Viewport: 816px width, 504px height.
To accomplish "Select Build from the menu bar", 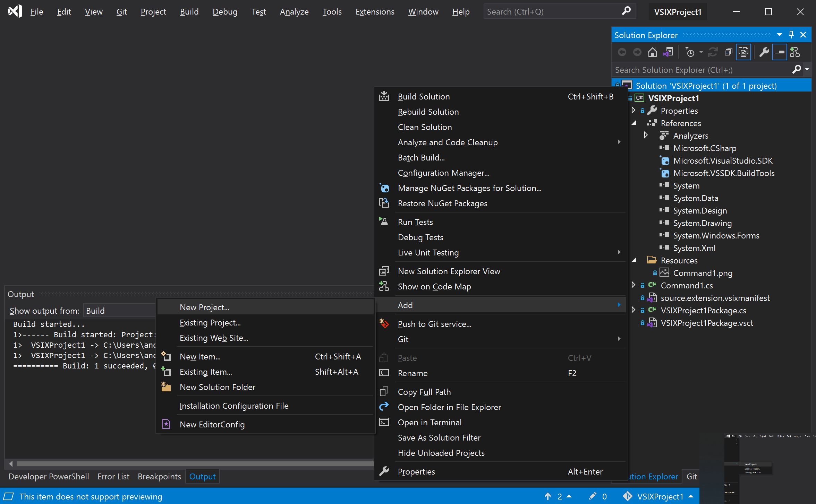I will click(x=188, y=11).
